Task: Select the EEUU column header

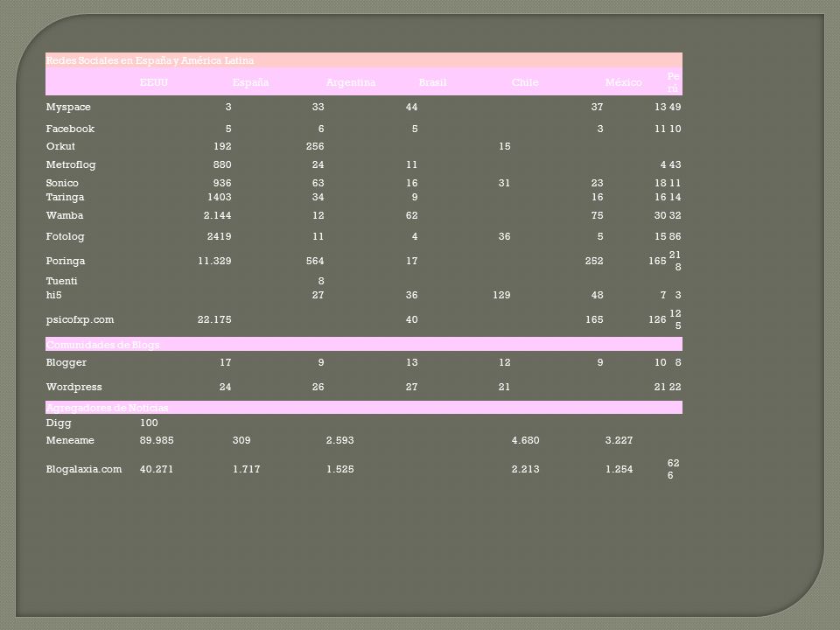Action: click(x=154, y=82)
